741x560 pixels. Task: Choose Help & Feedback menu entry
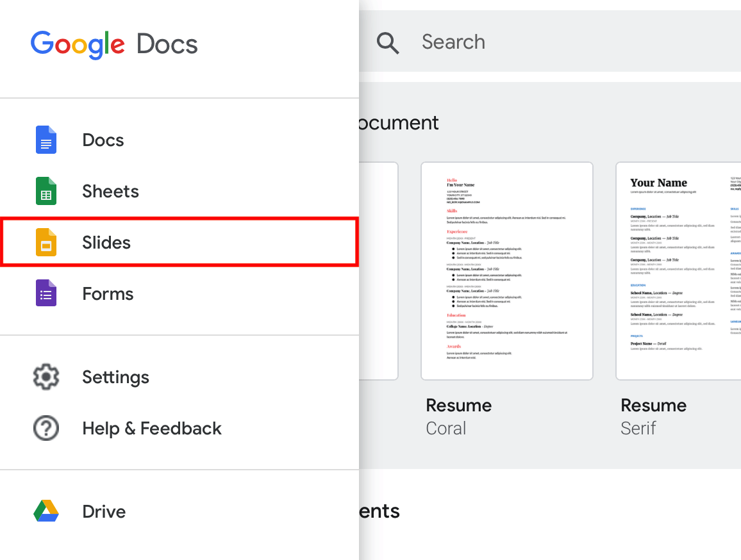click(x=179, y=428)
